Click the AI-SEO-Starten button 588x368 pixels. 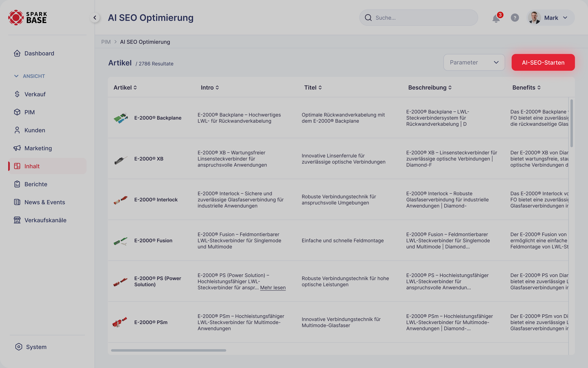coord(543,62)
